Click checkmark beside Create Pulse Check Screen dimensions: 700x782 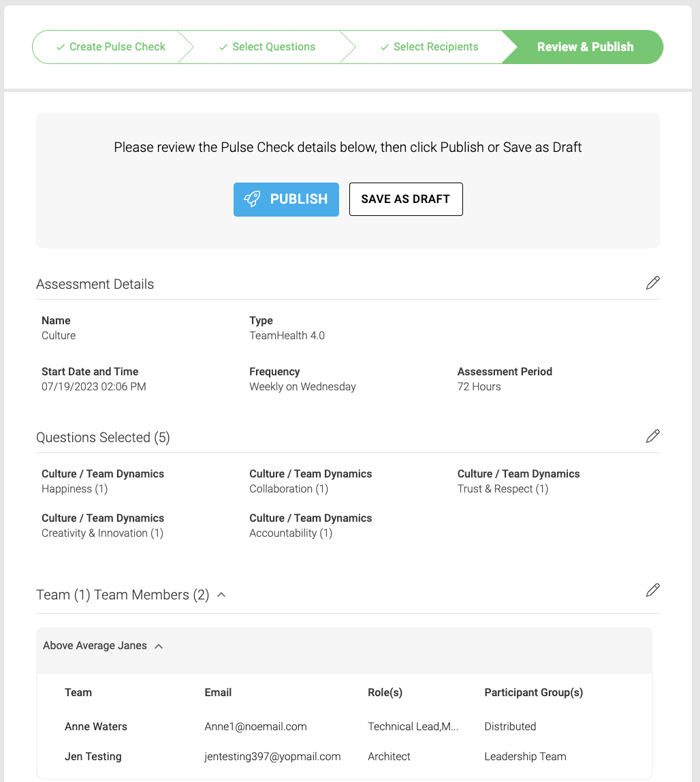61,47
